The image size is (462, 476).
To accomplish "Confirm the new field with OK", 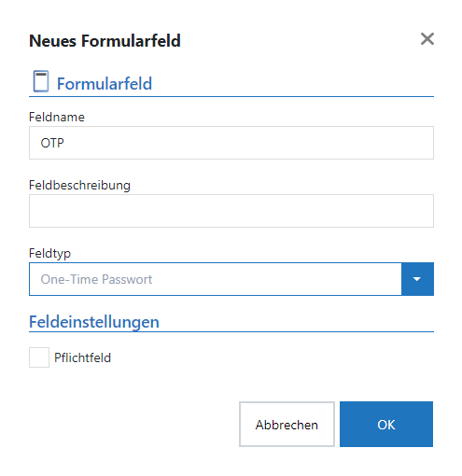I will point(386,425).
